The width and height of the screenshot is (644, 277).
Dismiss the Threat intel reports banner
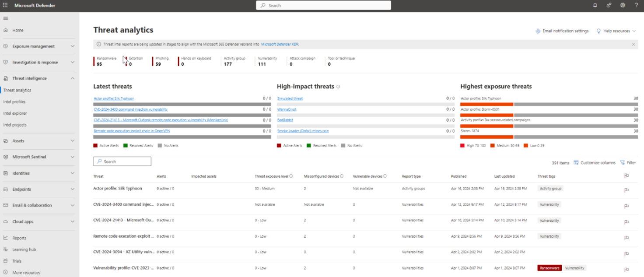[633, 44]
